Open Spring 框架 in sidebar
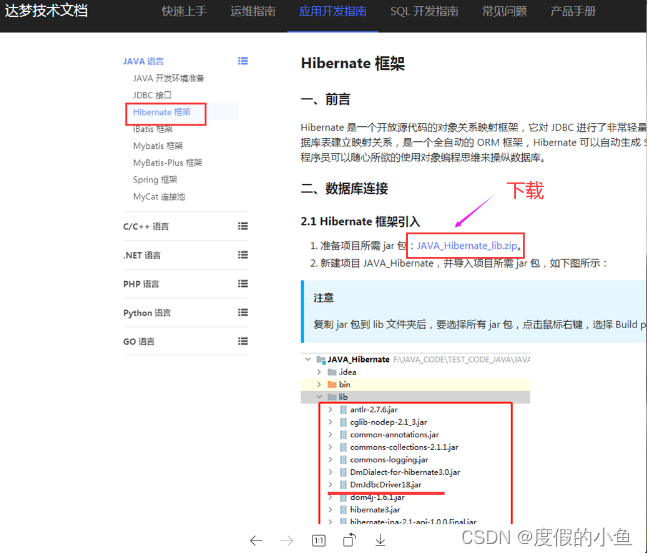The image size is (648, 556). [x=155, y=180]
